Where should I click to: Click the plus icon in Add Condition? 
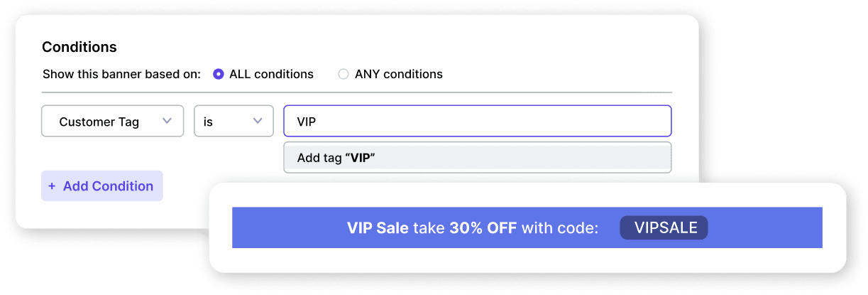point(52,186)
